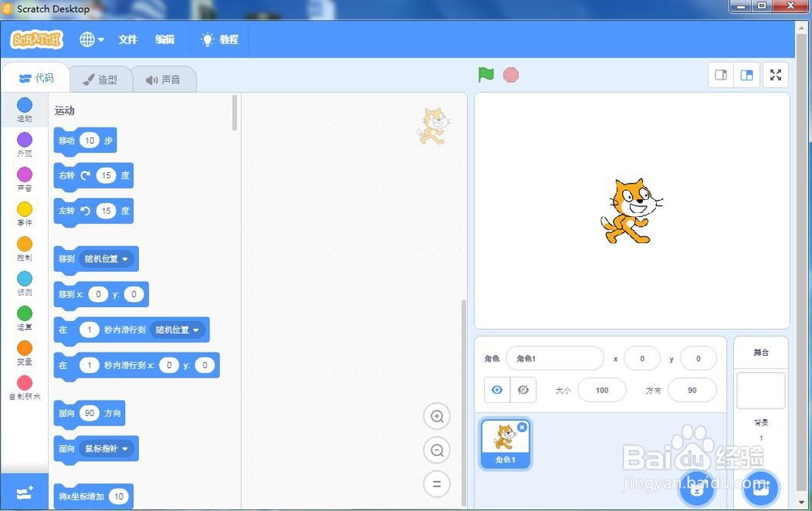Click the choose a backdrop button
The height and width of the screenshot is (511, 812).
pyautogui.click(x=760, y=488)
